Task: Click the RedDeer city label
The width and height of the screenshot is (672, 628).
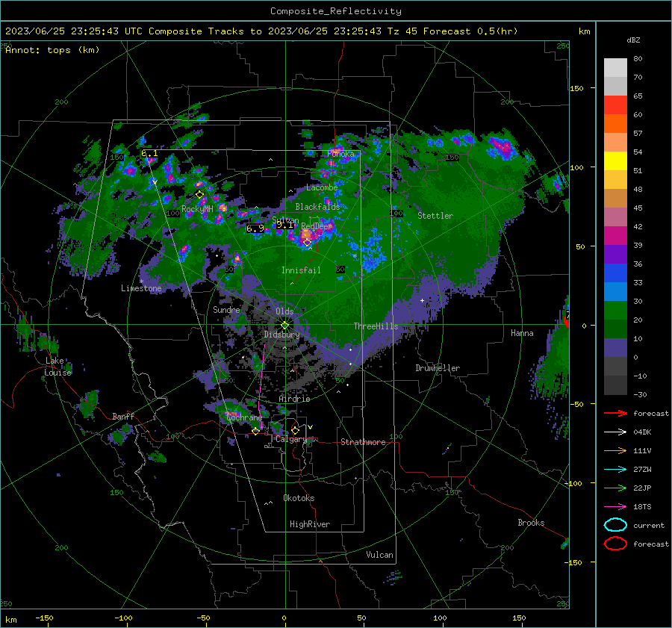Action: (x=317, y=226)
